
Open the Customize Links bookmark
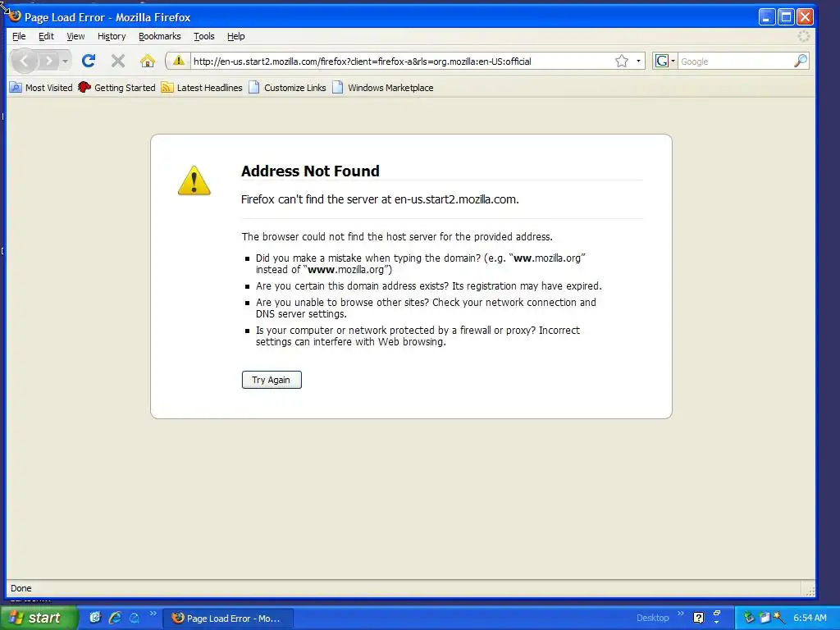pos(288,87)
